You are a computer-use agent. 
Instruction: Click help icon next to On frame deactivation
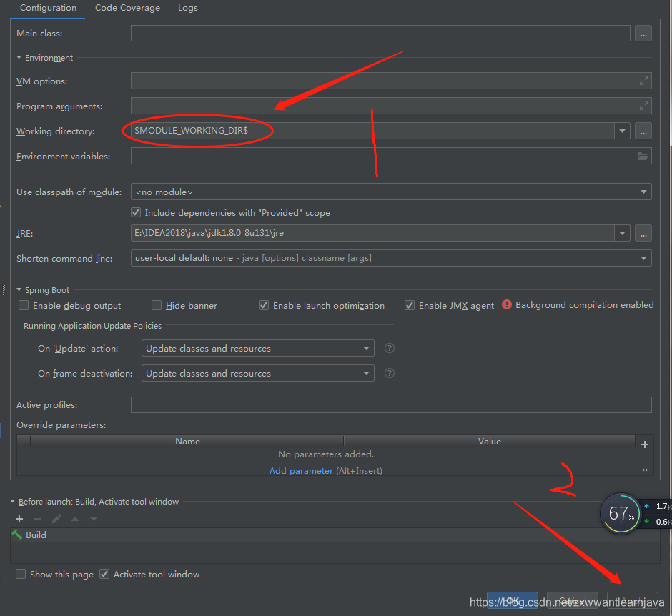(389, 373)
